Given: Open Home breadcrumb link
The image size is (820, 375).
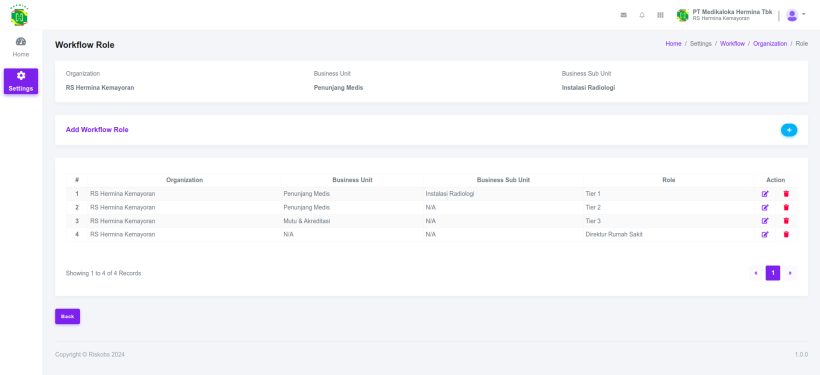Looking at the screenshot, I should pyautogui.click(x=673, y=44).
